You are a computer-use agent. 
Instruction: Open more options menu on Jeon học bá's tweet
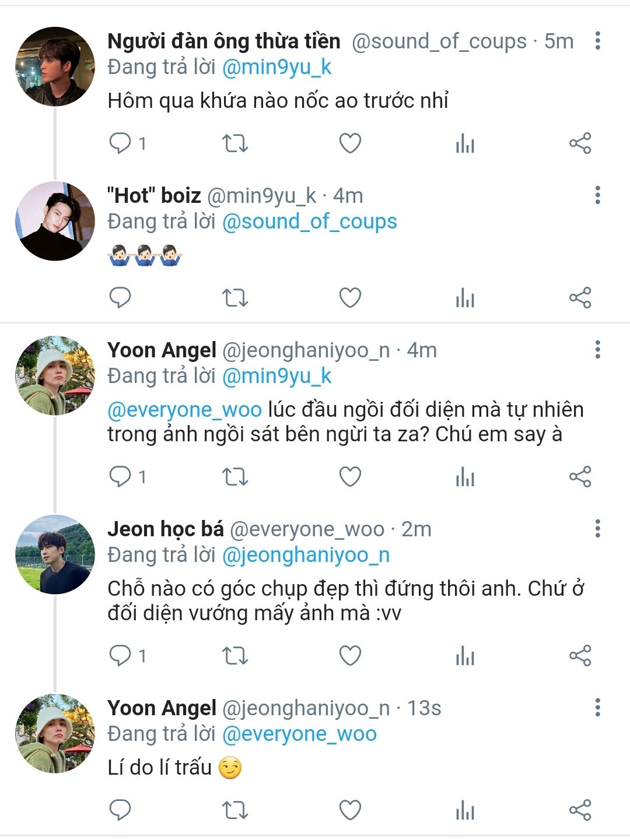coord(597,529)
